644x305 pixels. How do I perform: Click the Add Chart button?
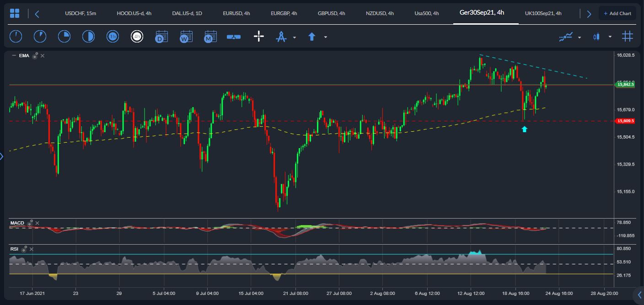click(x=617, y=13)
